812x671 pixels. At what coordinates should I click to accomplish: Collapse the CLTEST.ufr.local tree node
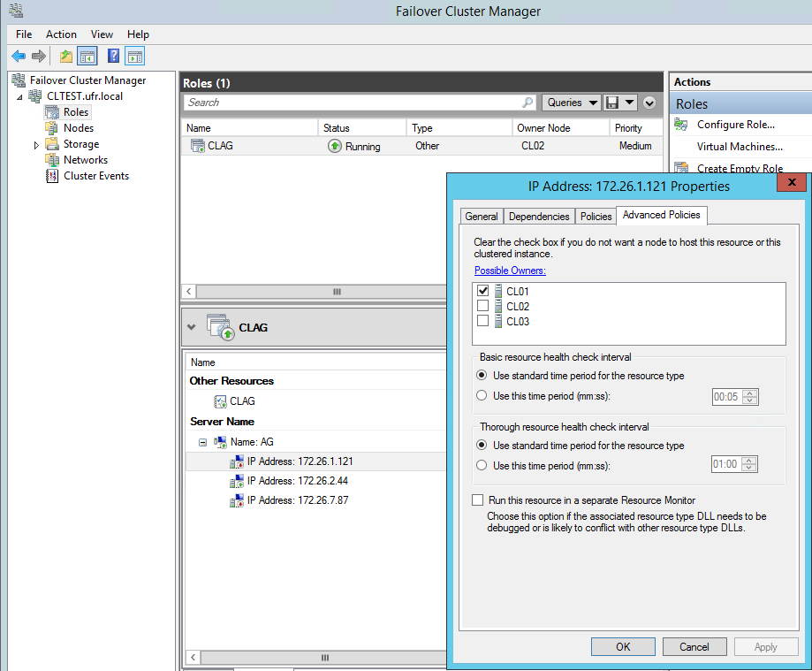pos(19,95)
